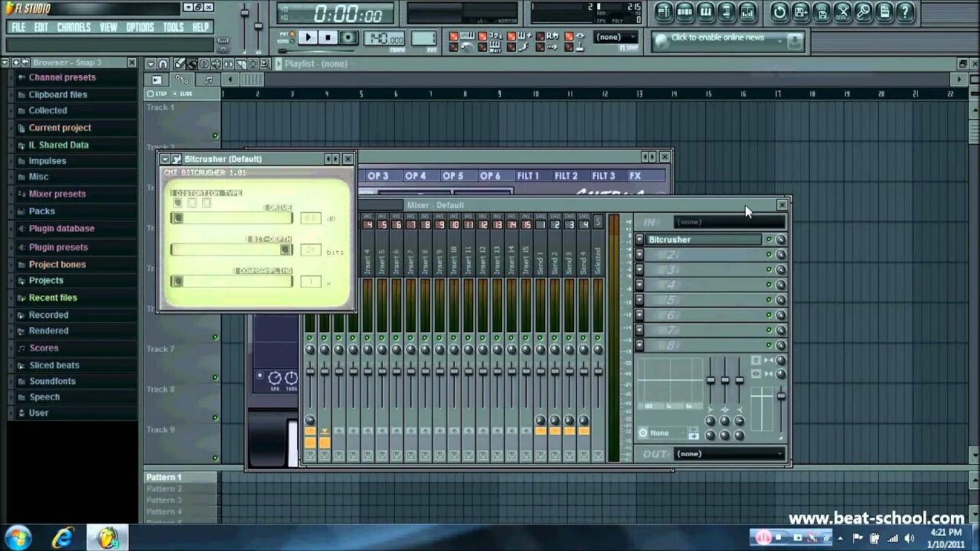980x551 pixels.
Task: Toggle effect slot 2 enable LED
Action: coord(769,255)
